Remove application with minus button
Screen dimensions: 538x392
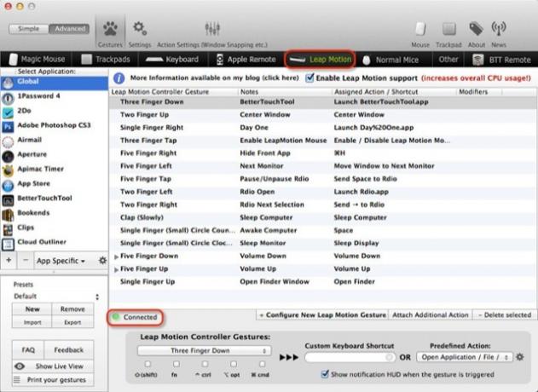26,260
